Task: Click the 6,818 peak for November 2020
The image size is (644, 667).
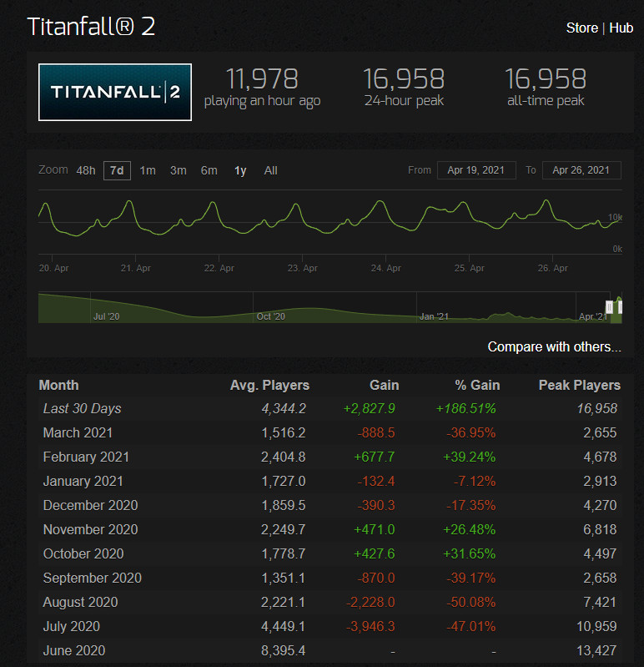Action: coord(600,529)
